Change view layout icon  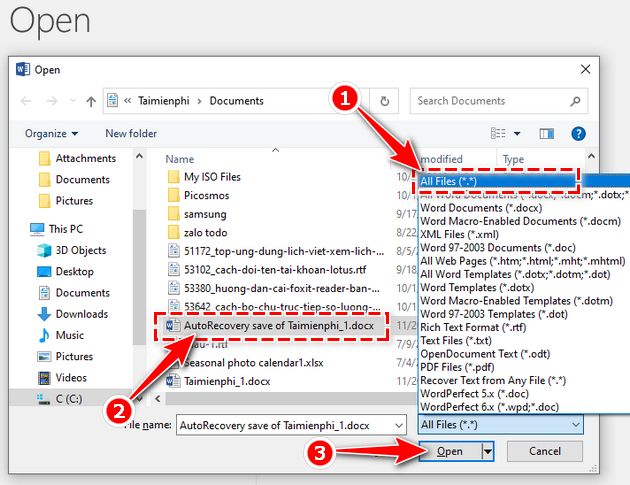coord(498,133)
